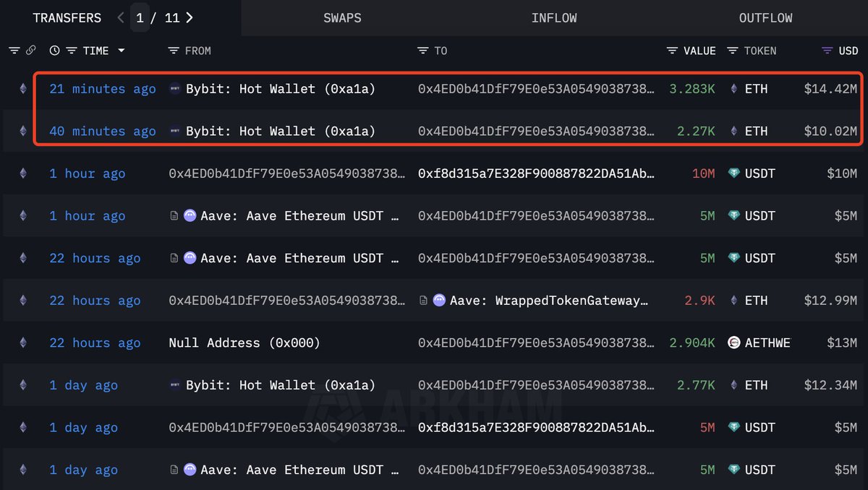This screenshot has width=868, height=490.
Task: Open Aave WrappedTokenGateway recipient
Action: (548, 301)
